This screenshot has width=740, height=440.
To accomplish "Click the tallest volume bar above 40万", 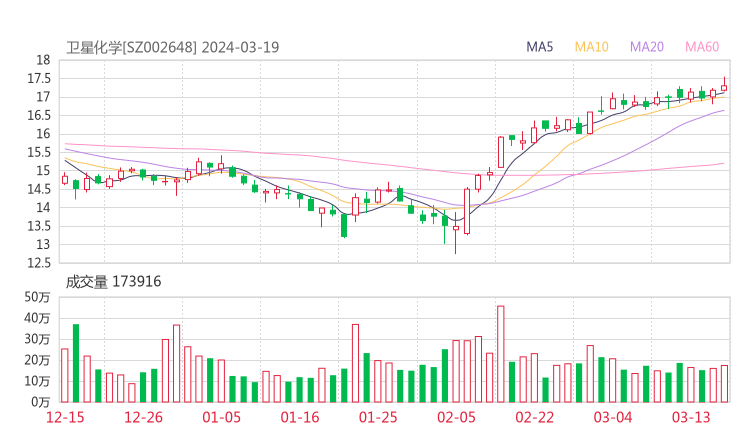I will [x=501, y=354].
